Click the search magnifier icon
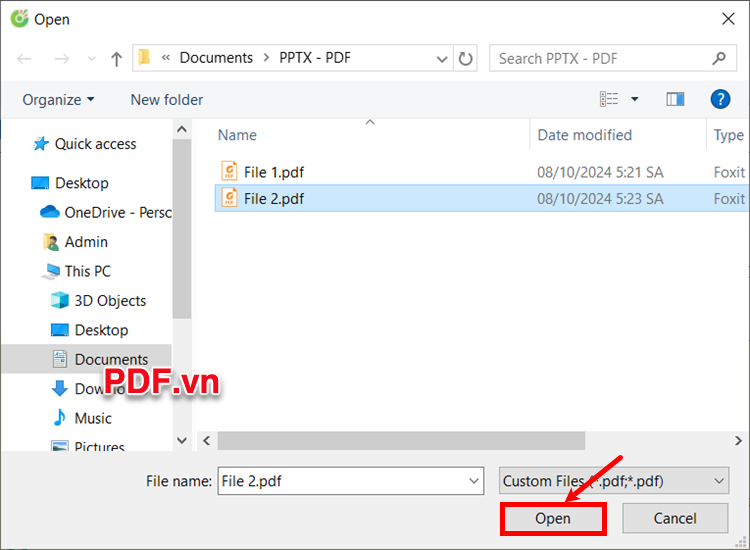This screenshot has height=550, width=750. click(719, 59)
